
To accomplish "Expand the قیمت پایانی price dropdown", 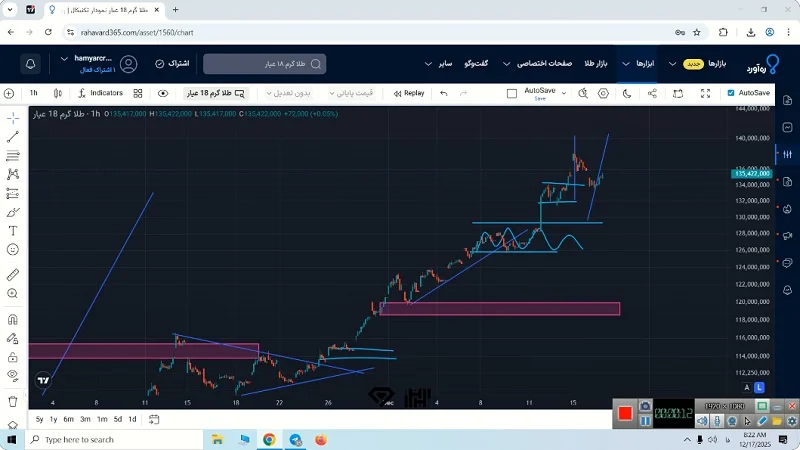I will pos(352,93).
